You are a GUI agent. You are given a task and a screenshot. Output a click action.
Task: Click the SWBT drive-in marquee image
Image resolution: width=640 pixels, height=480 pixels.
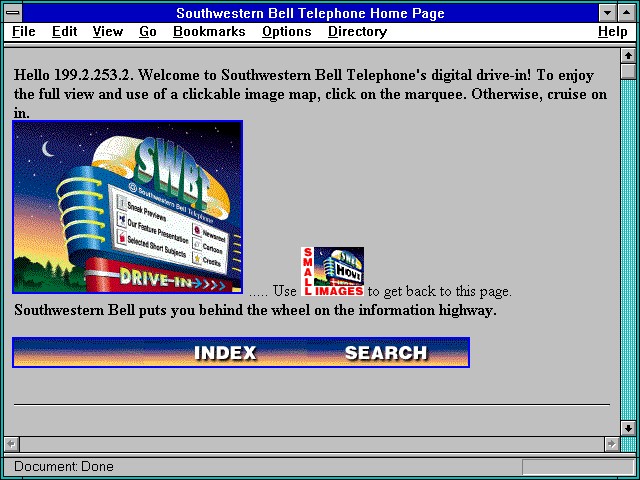[128, 207]
